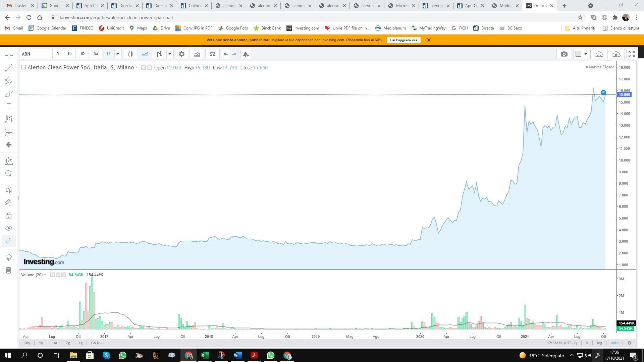
Task: Hide the Volume indicator with eye icon
Action: [x=52, y=275]
